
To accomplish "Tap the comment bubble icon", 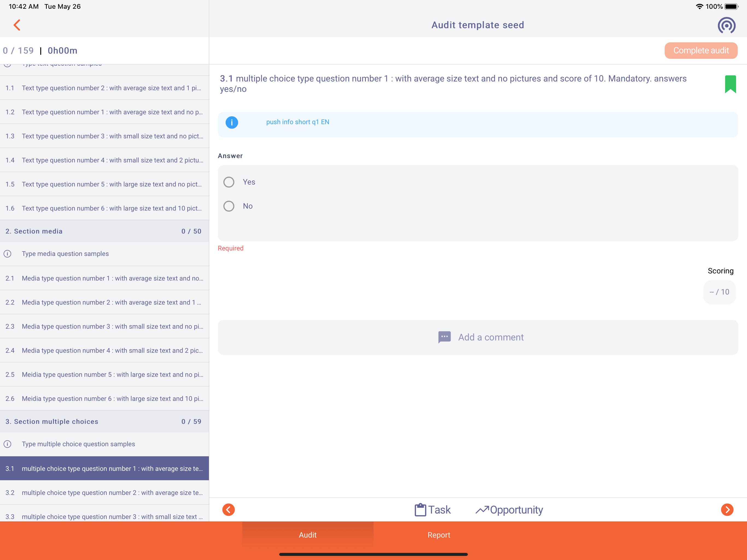I will click(x=444, y=337).
